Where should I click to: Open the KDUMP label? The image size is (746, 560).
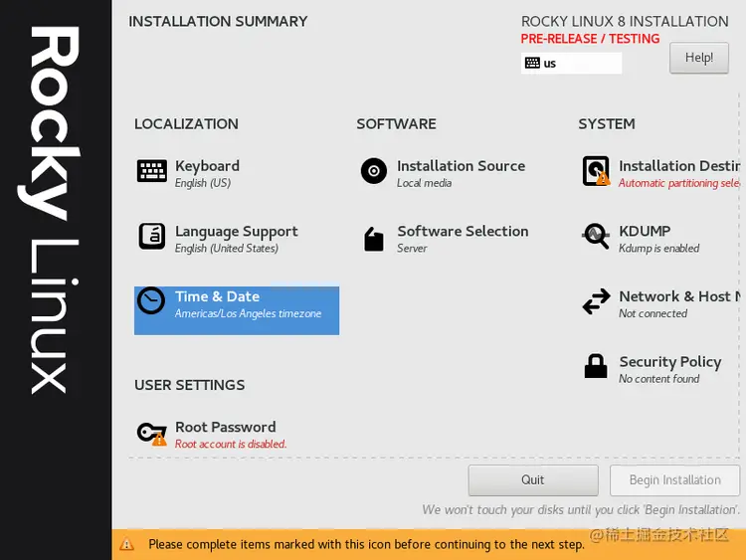pos(645,231)
